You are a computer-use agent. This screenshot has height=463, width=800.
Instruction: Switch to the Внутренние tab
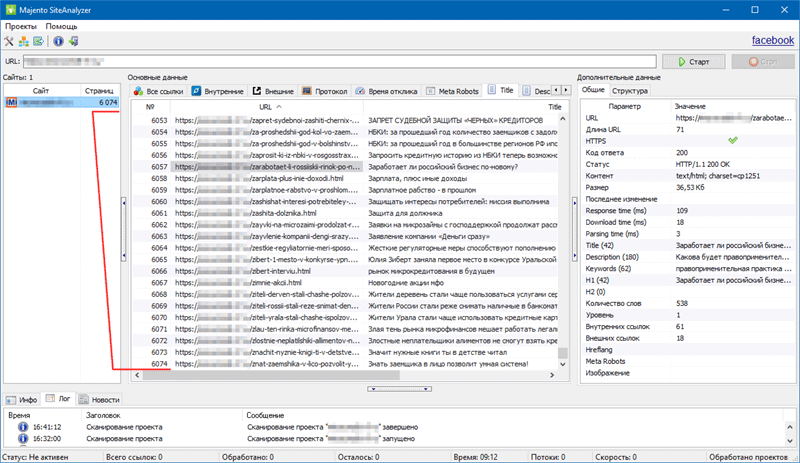point(218,91)
